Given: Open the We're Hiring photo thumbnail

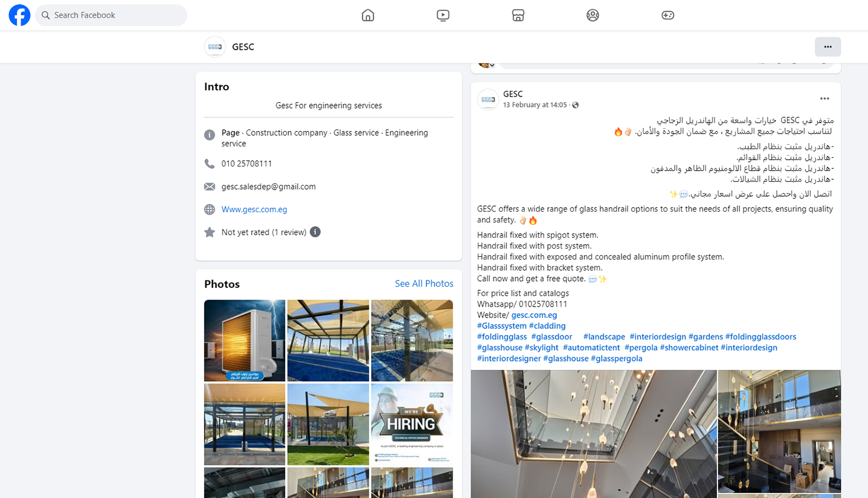Looking at the screenshot, I should tap(412, 425).
